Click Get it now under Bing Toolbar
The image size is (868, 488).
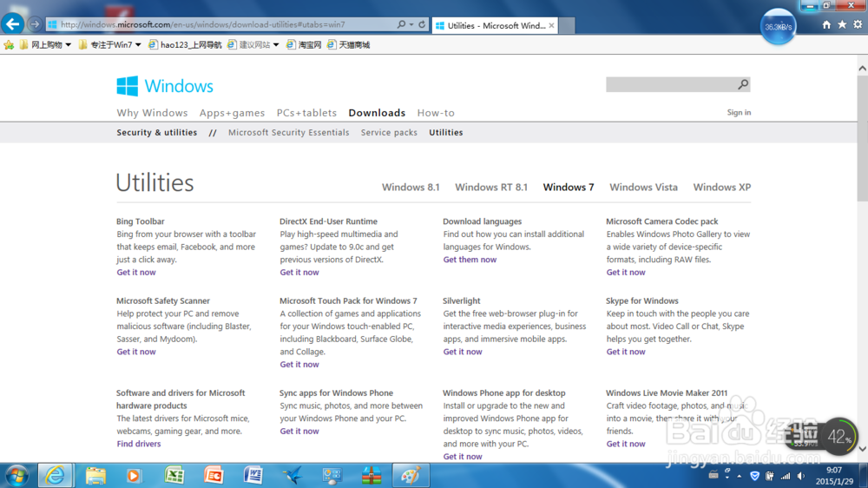coord(136,273)
